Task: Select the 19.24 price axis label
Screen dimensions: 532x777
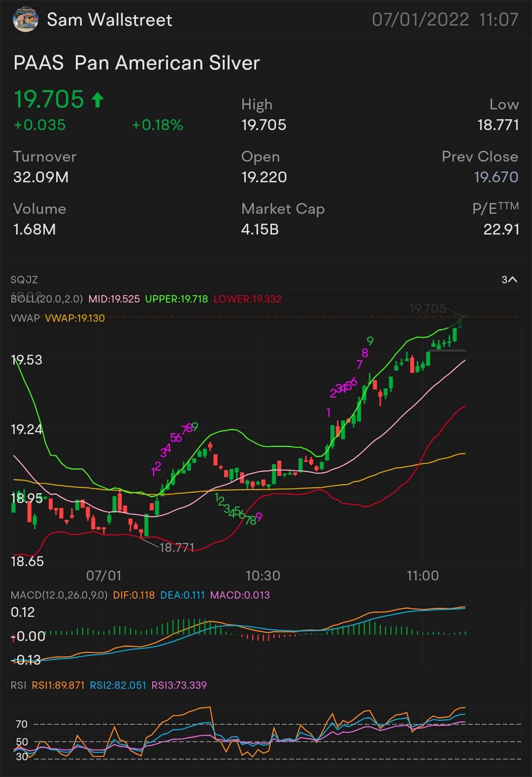Action: click(x=27, y=430)
